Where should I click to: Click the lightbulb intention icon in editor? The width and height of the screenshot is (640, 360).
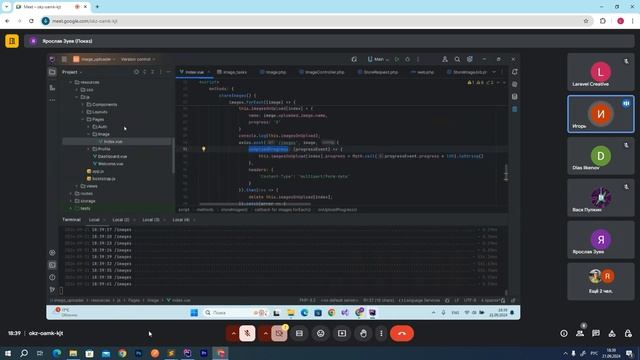[x=203, y=149]
